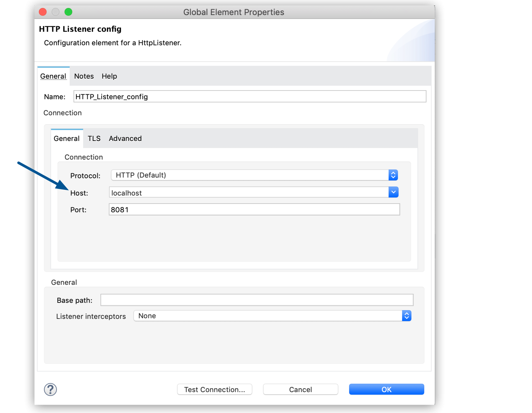Image resolution: width=532 pixels, height=413 pixels.
Task: Select the Name field with HTTP_Listener_config
Action: point(250,96)
